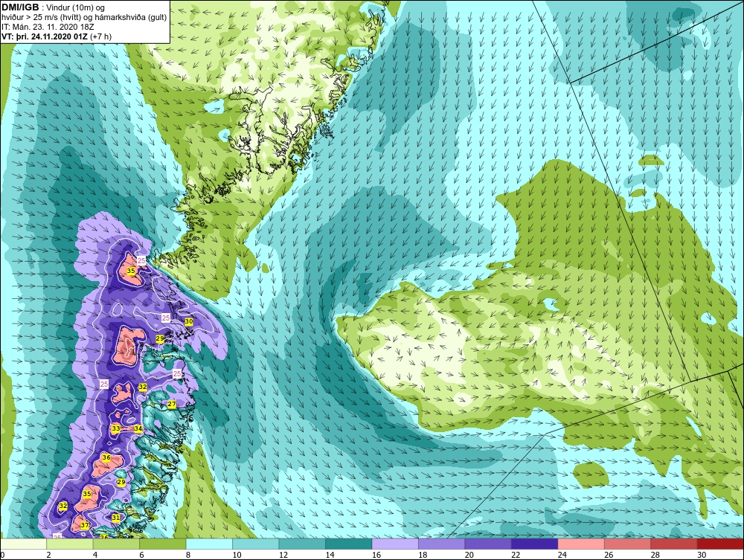Pick the 10–12 m/s turquoise legend swatch
Viewport: 744px width, 560px height.
coord(256,544)
